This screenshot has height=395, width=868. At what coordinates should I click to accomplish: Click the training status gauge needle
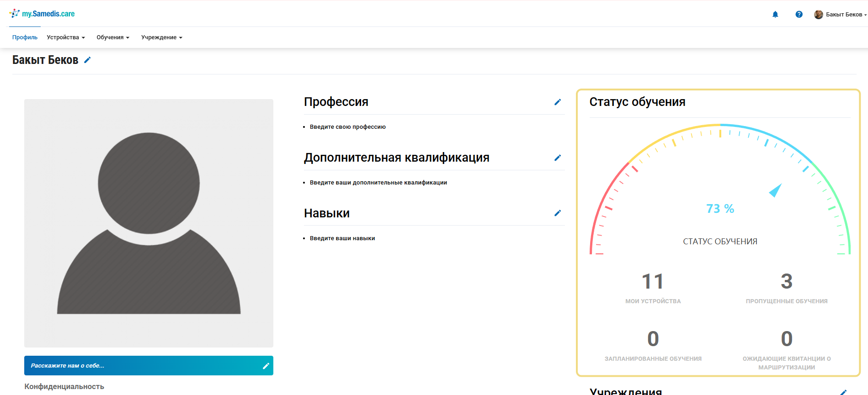click(776, 190)
